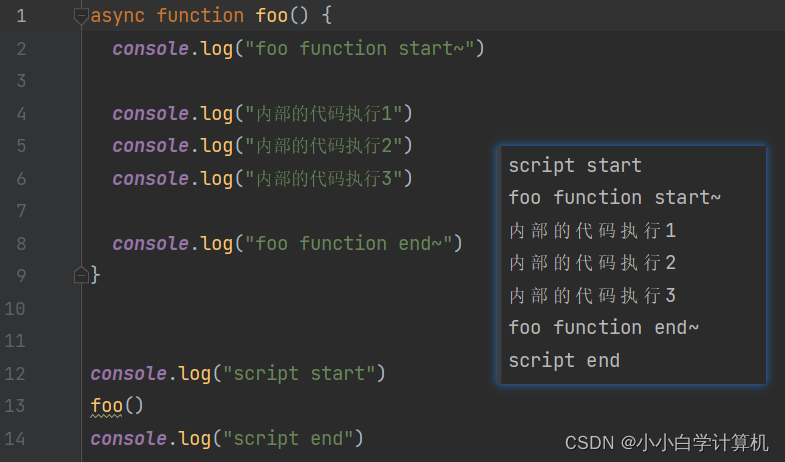This screenshot has height=462, width=785.
Task: Click line number 1 in the gutter
Action: click(21, 16)
